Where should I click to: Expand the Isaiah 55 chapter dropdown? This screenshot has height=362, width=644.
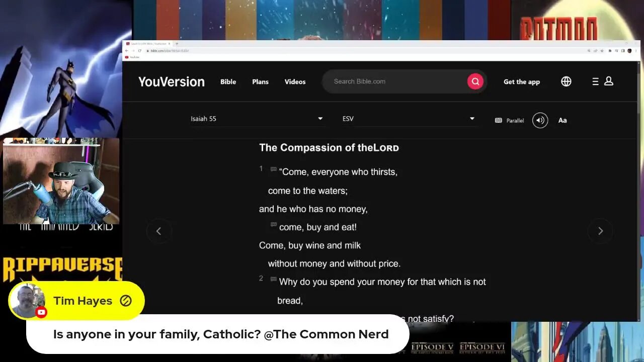pos(257,119)
